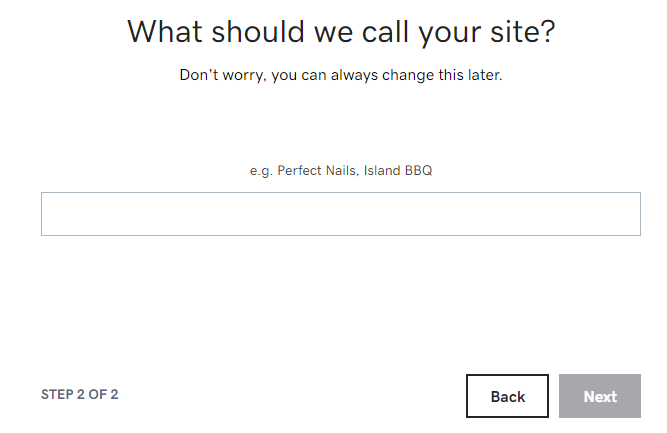Go back to the previous step
Image resolution: width=667 pixels, height=433 pixels.
[507, 396]
